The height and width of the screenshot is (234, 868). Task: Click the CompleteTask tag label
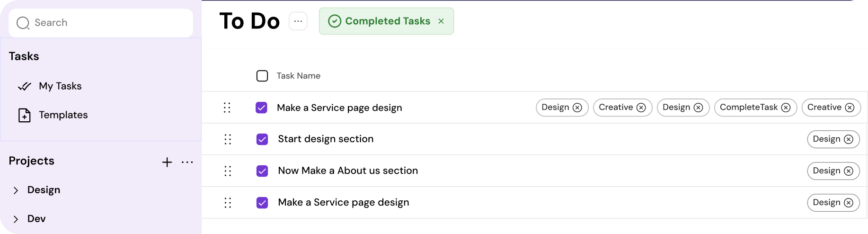point(749,108)
